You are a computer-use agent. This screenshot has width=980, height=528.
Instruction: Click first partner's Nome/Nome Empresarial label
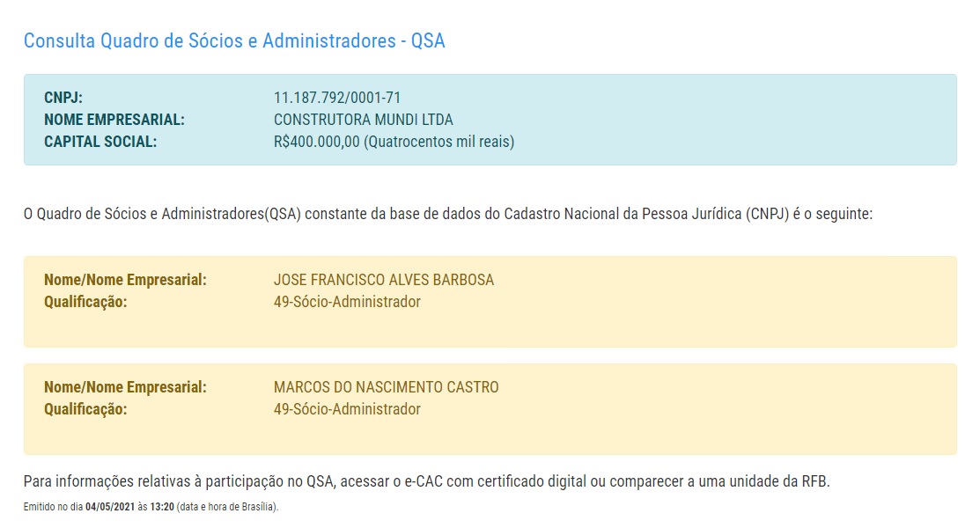[x=125, y=280]
